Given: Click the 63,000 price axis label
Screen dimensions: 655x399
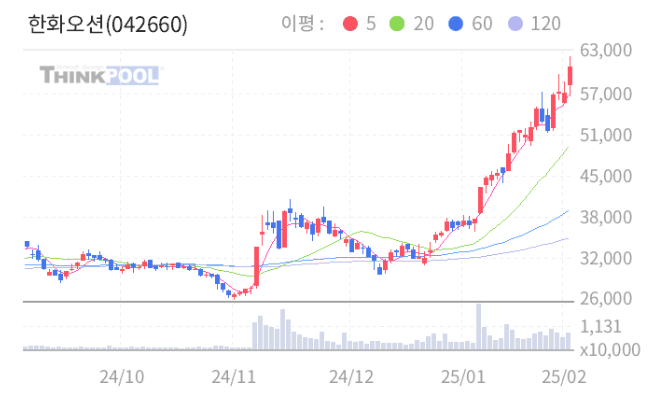Looking at the screenshot, I should (x=606, y=50).
